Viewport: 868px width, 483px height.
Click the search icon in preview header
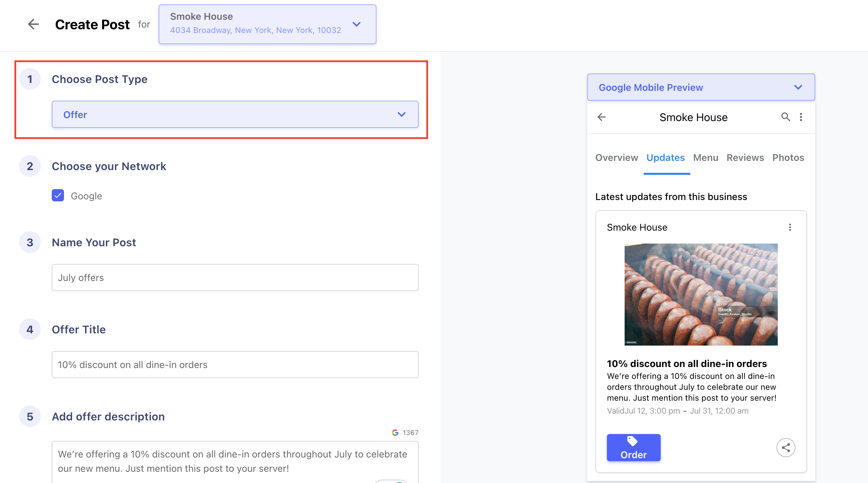tap(786, 117)
